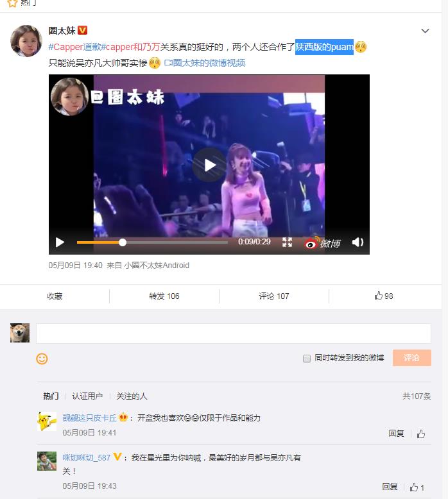448x499 pixels.
Task: Click the video progress slider handle
Action: click(123, 242)
